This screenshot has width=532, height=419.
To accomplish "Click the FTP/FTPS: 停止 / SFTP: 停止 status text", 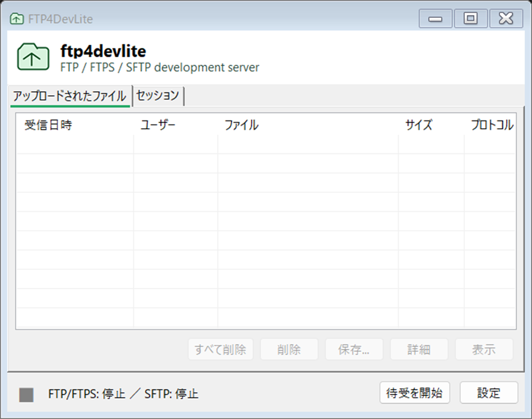I will (123, 394).
